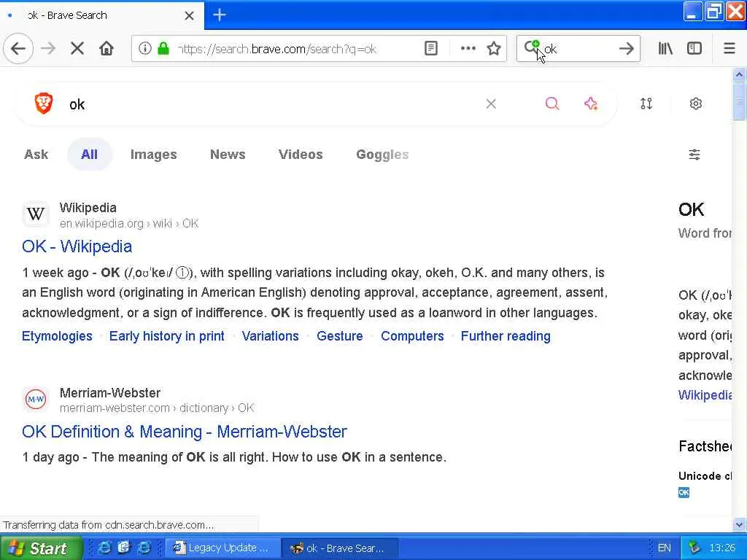Open the Gesture section link
Screen dimensions: 747x560
pos(340,336)
